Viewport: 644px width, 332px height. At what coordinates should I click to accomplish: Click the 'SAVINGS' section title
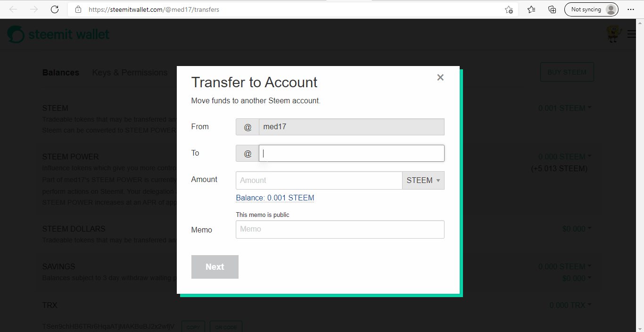58,266
